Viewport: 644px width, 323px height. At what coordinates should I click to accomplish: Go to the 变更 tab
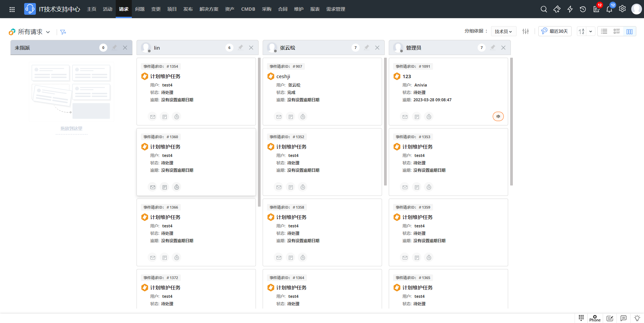[x=156, y=9]
